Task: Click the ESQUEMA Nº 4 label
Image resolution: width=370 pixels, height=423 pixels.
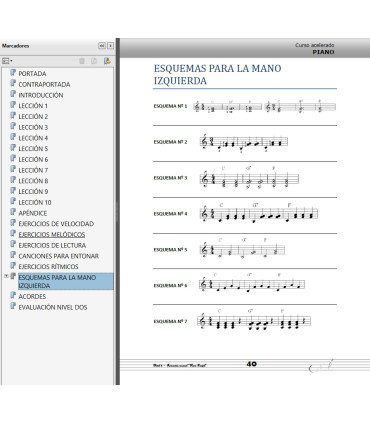Action: tap(170, 214)
